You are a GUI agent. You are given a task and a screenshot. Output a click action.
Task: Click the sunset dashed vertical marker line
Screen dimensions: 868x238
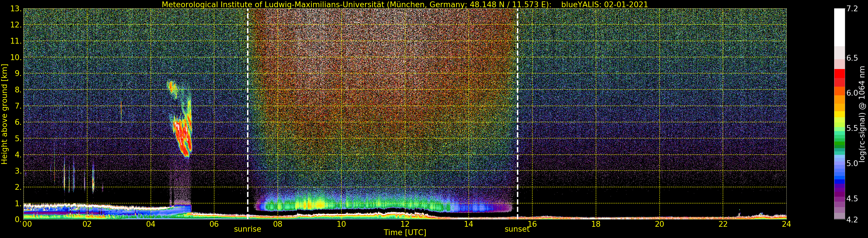(x=517, y=114)
